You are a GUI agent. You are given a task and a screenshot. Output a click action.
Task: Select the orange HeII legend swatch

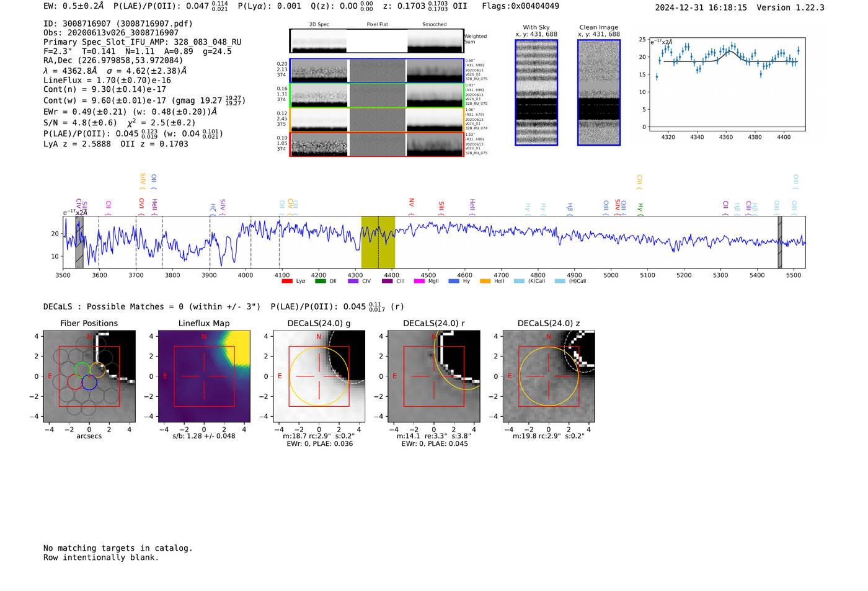[485, 281]
